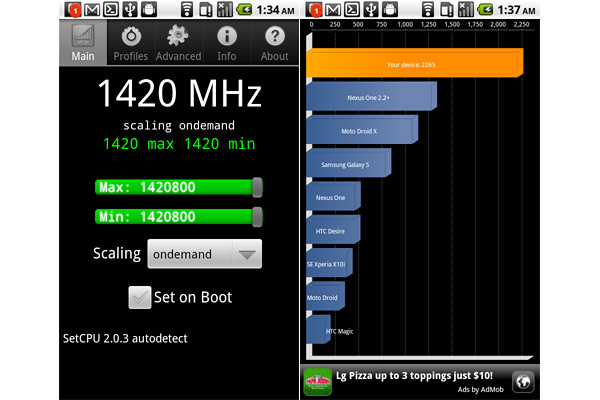This screenshot has height=400, width=600.
Task: Open the Scaling ondemand dropdown
Action: (x=205, y=254)
